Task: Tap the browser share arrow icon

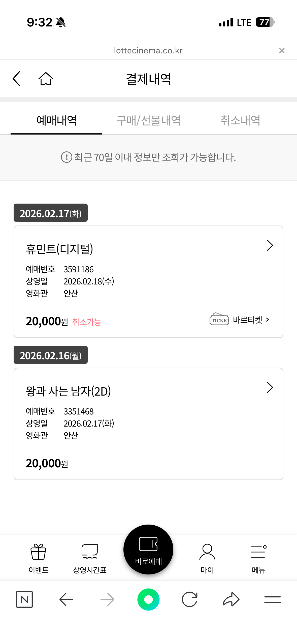Action: tap(231, 599)
